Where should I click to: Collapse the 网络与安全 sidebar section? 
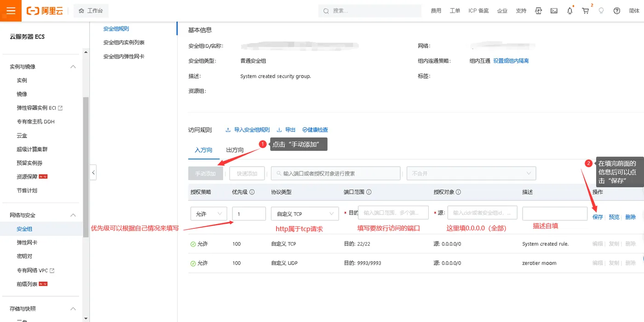coord(73,215)
